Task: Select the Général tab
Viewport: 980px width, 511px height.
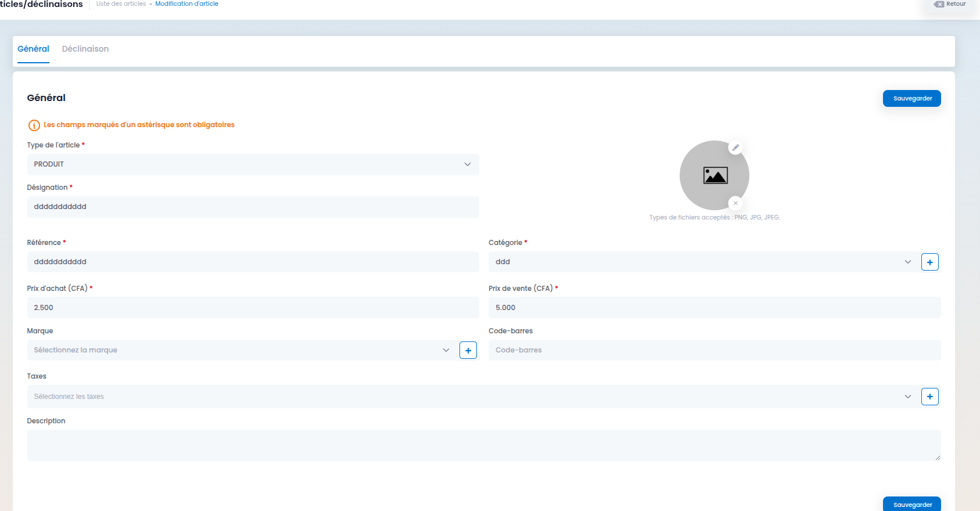Action: [33, 49]
